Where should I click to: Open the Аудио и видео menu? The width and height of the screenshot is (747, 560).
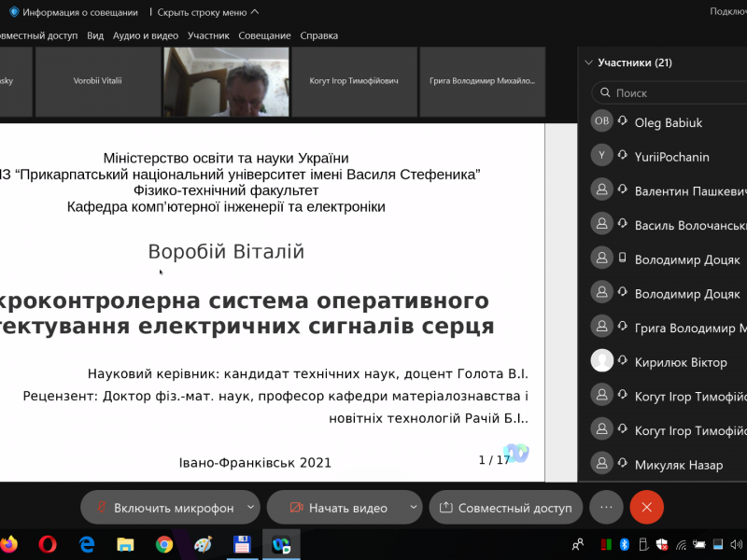click(x=145, y=35)
